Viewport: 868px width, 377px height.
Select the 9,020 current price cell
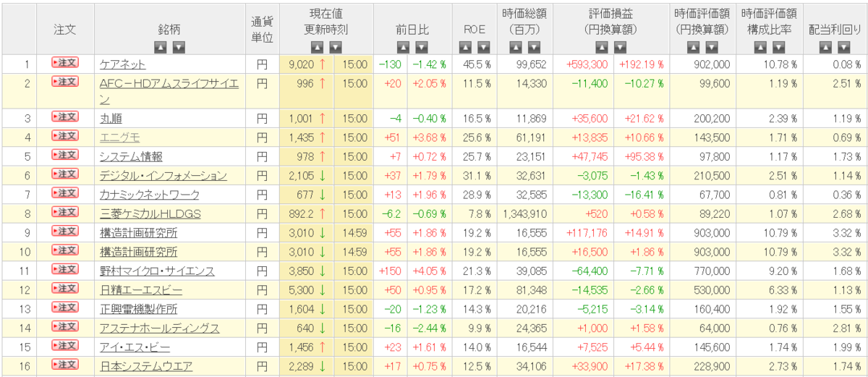[300, 64]
